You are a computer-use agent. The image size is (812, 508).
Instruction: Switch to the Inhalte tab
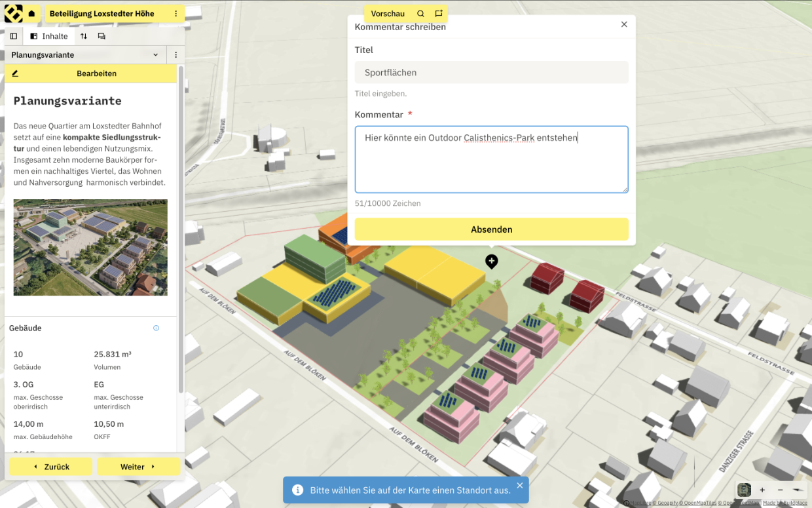pos(49,36)
